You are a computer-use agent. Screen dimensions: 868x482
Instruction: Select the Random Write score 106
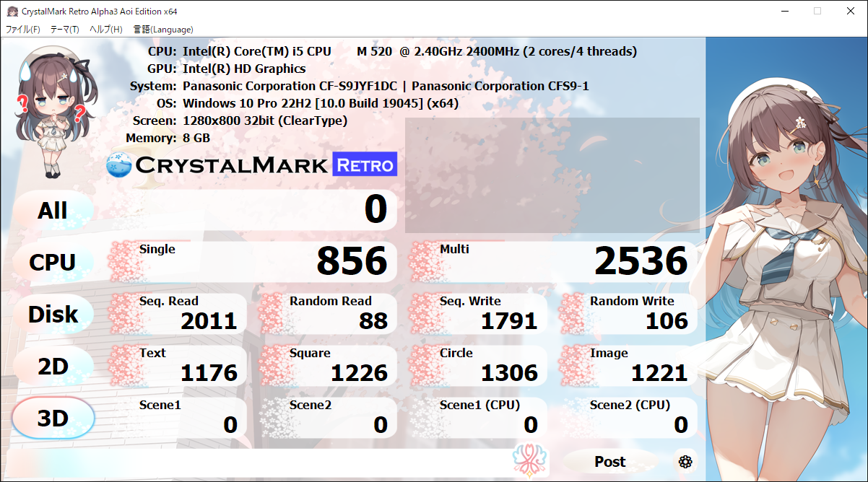tap(667, 321)
